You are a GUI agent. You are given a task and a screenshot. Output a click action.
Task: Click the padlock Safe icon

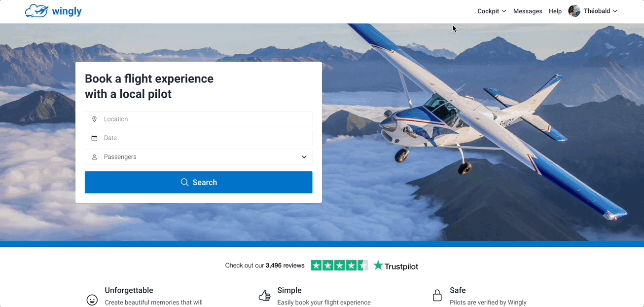[437, 295]
